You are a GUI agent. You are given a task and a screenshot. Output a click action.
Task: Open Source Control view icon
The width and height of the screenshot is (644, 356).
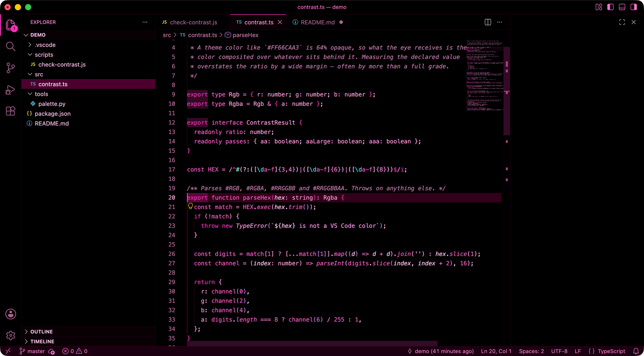[x=11, y=68]
